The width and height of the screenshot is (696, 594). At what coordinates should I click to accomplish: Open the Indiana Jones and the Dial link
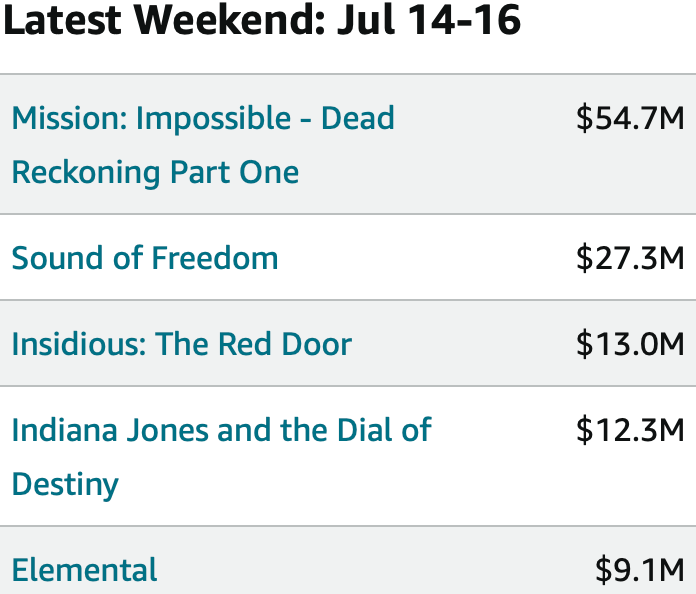(221, 457)
